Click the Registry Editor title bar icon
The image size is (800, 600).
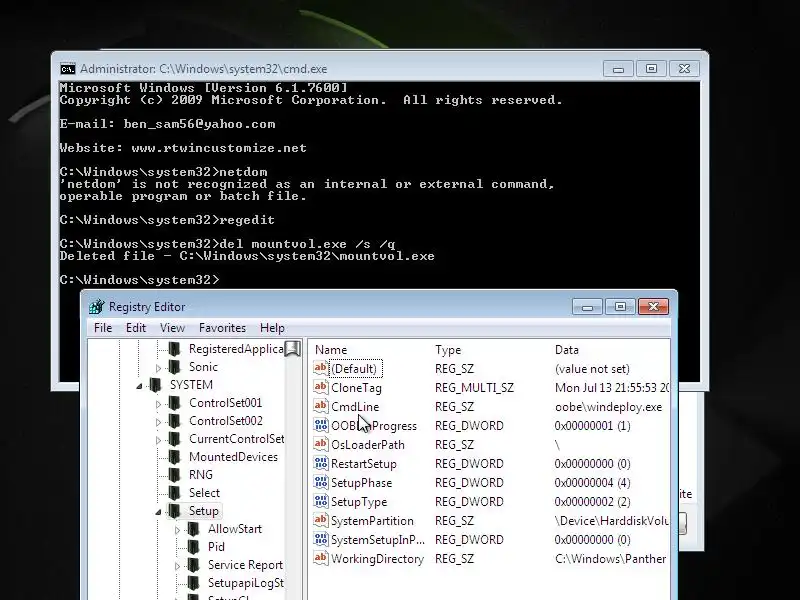click(96, 307)
